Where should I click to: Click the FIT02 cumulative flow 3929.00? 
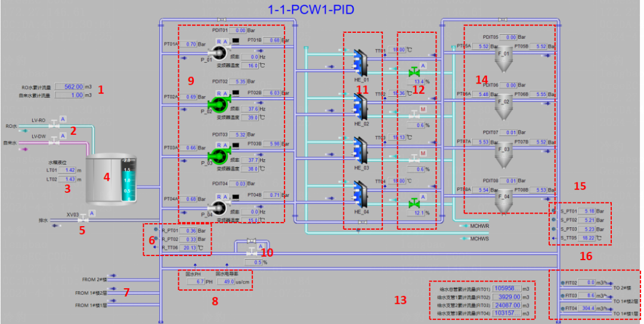(507, 297)
